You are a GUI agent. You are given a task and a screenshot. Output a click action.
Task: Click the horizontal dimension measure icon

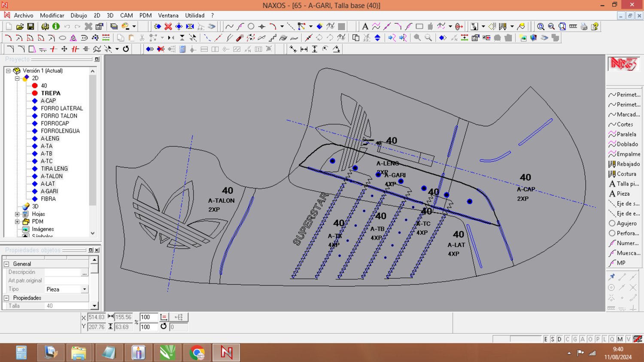[x=304, y=49]
